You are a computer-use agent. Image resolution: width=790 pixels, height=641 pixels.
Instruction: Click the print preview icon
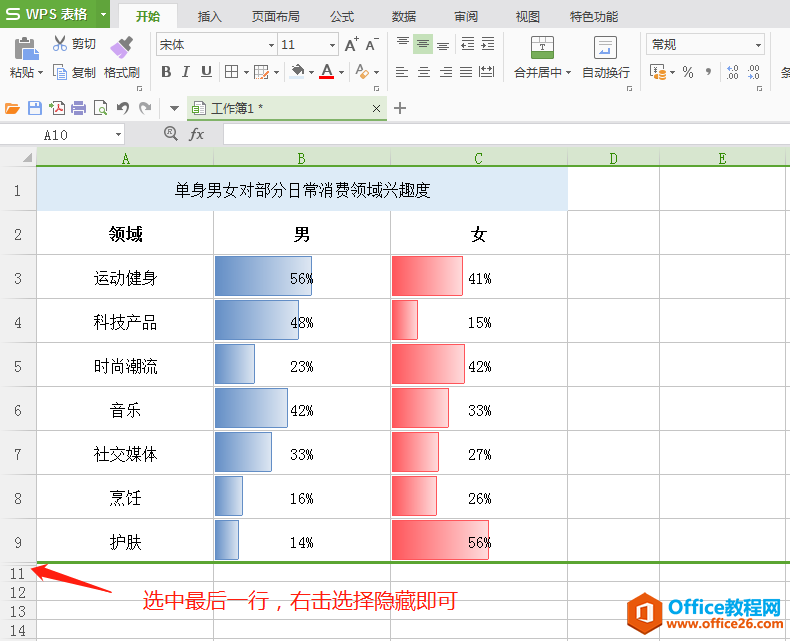[x=100, y=108]
